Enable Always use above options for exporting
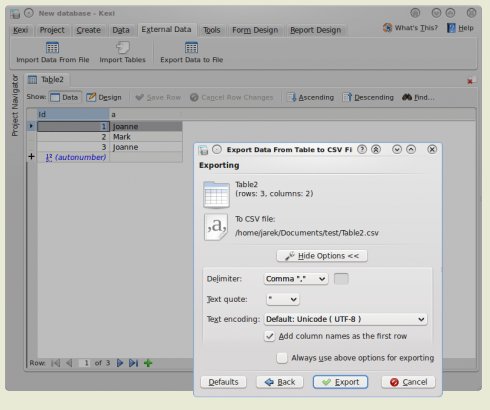 click(282, 358)
